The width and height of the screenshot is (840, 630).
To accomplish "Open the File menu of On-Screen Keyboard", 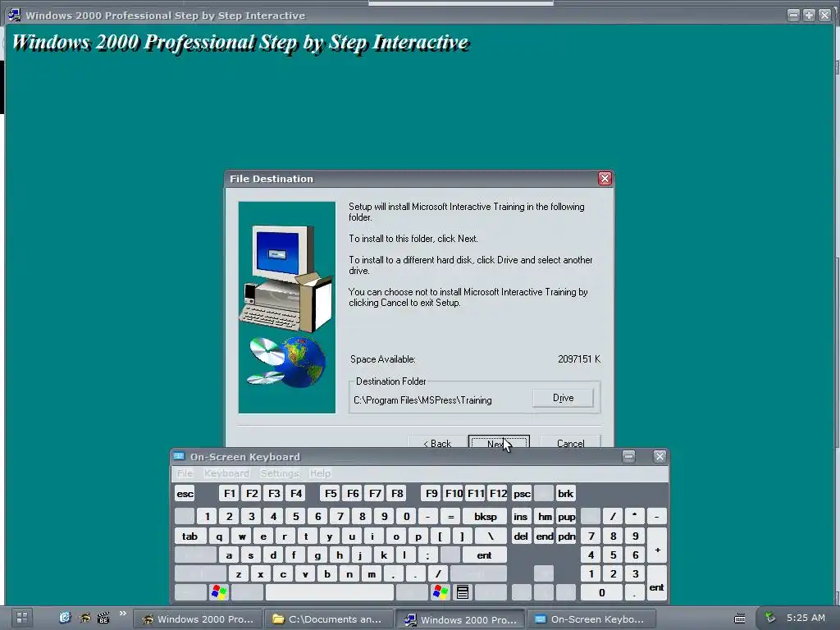I will tap(185, 473).
